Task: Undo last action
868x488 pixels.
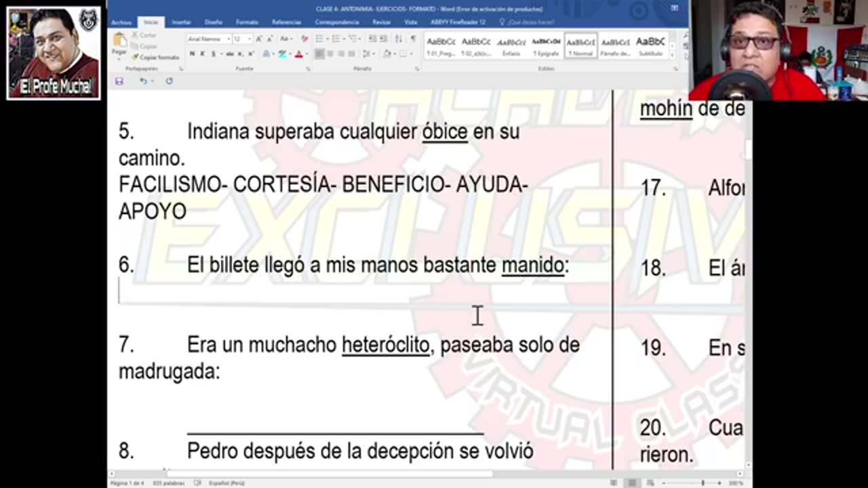Action: point(143,81)
